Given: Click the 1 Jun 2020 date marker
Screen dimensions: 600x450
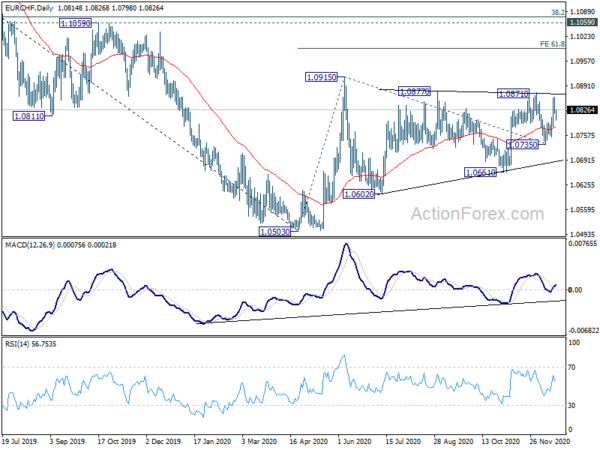Looking at the screenshot, I should pyautogui.click(x=354, y=441).
